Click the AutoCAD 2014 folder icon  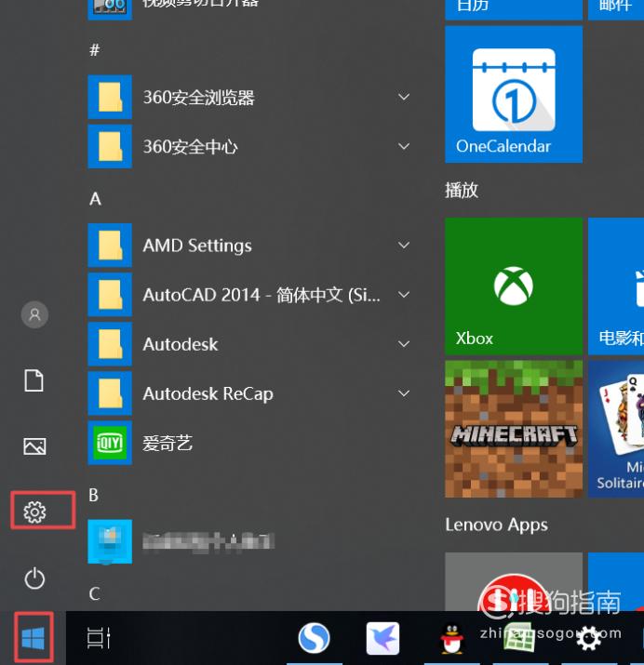pos(110,295)
